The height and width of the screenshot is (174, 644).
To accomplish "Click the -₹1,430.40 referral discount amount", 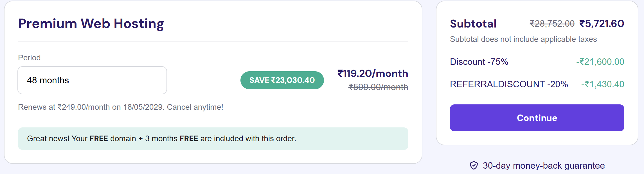I will tap(603, 84).
